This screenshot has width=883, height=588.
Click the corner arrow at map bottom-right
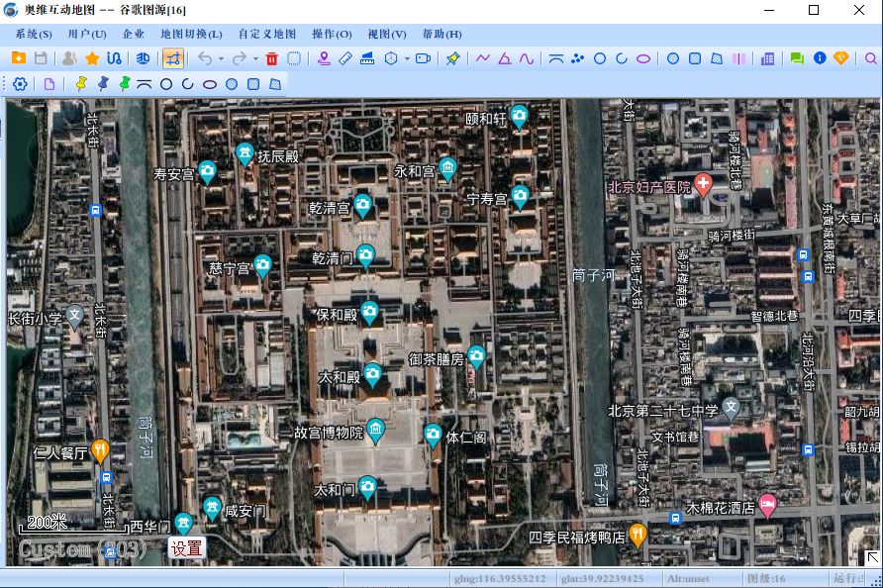point(872,557)
